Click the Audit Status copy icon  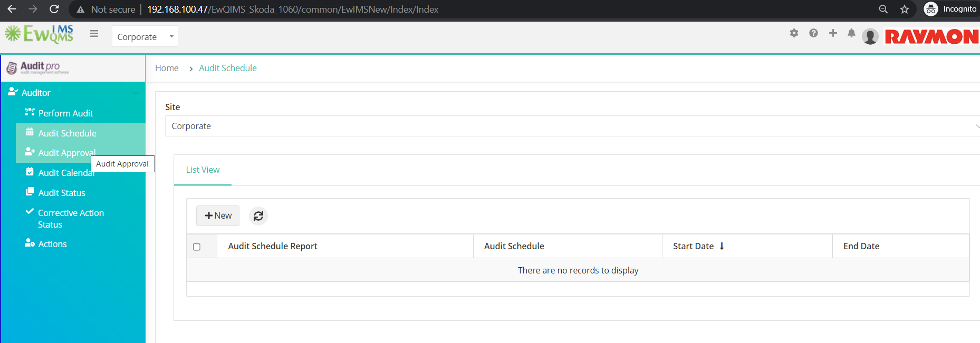coord(30,192)
